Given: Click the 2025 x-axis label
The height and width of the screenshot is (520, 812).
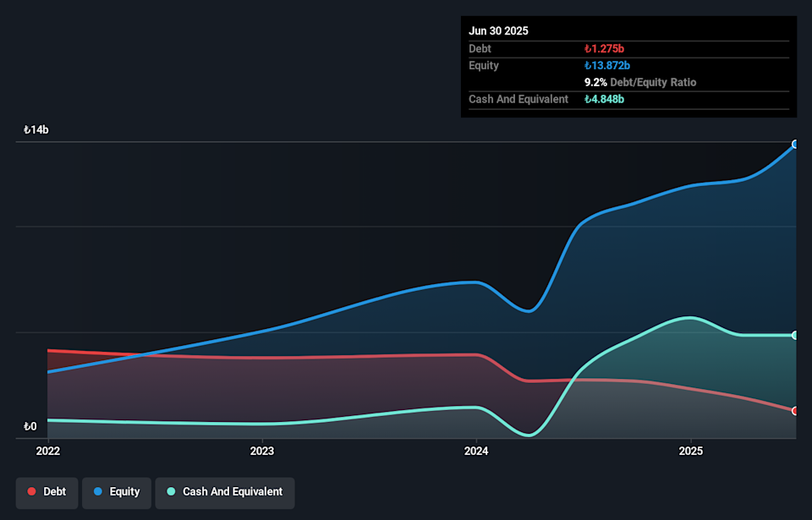Looking at the screenshot, I should (x=691, y=451).
